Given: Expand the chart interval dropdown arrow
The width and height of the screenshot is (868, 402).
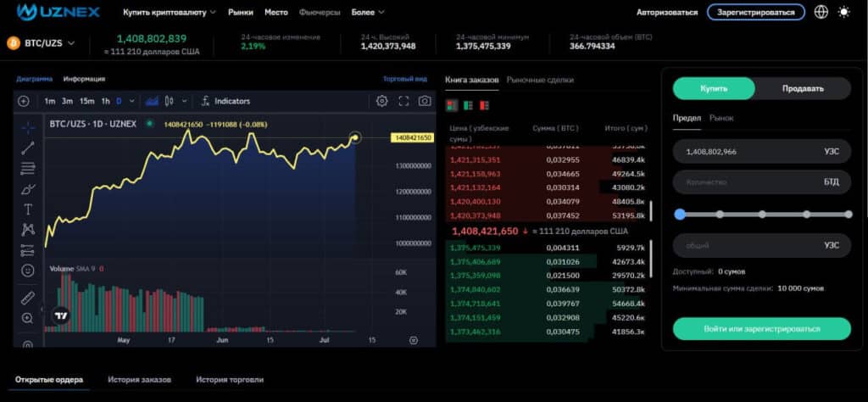Looking at the screenshot, I should pos(131,101).
